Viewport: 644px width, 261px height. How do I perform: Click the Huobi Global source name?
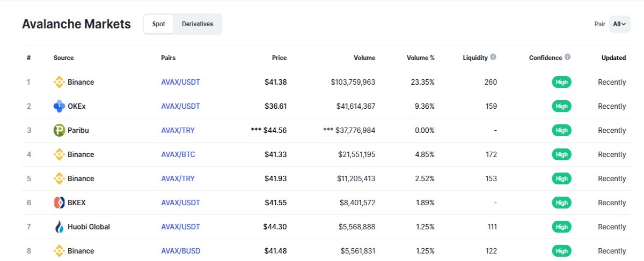[89, 227]
